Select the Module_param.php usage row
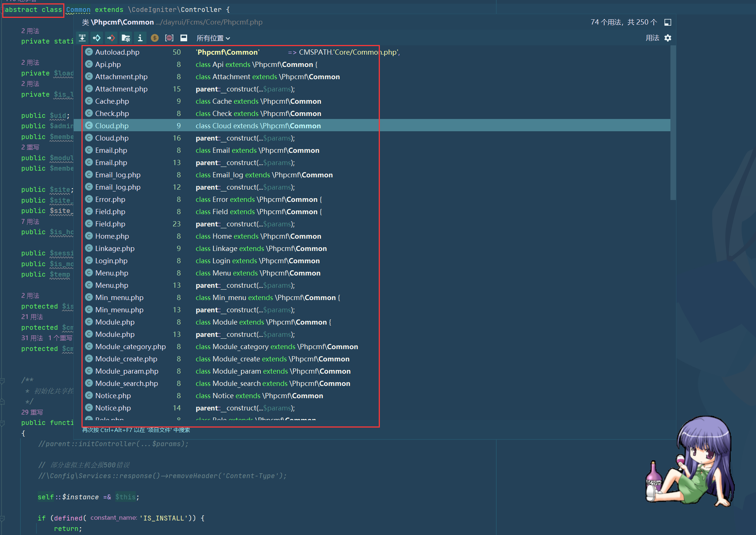Viewport: 756px width, 535px height. point(372,371)
